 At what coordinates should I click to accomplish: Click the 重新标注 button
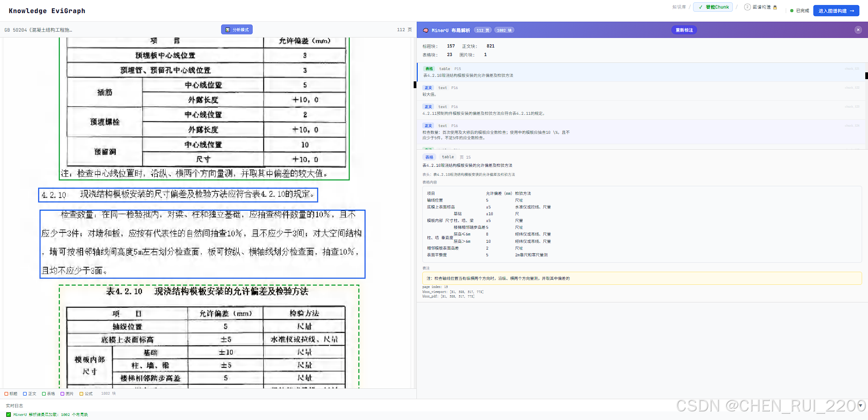684,30
